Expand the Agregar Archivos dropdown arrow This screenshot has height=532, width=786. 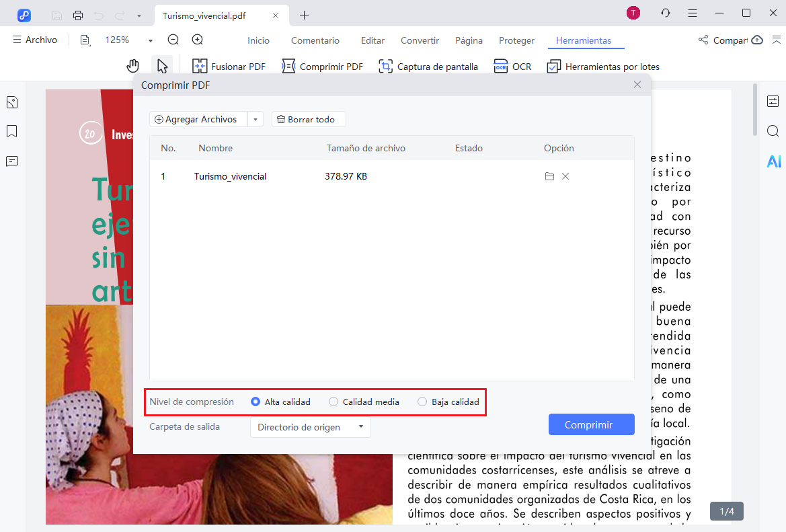[x=255, y=119]
